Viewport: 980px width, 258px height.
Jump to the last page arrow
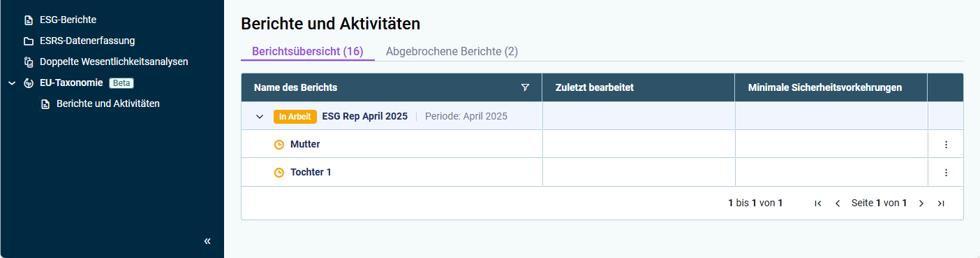(x=941, y=203)
